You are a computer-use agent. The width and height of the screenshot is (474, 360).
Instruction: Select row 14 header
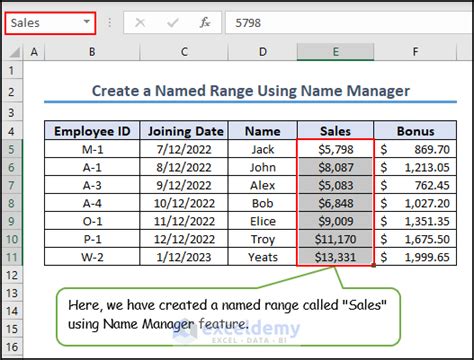point(12,311)
